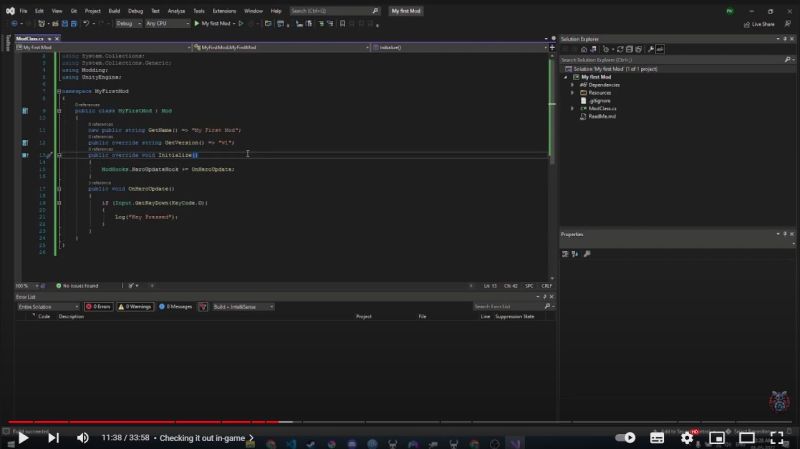Viewport: 800px width, 449px height.
Task: Toggle Show All Files in Solution Explorer
Action: point(638,49)
